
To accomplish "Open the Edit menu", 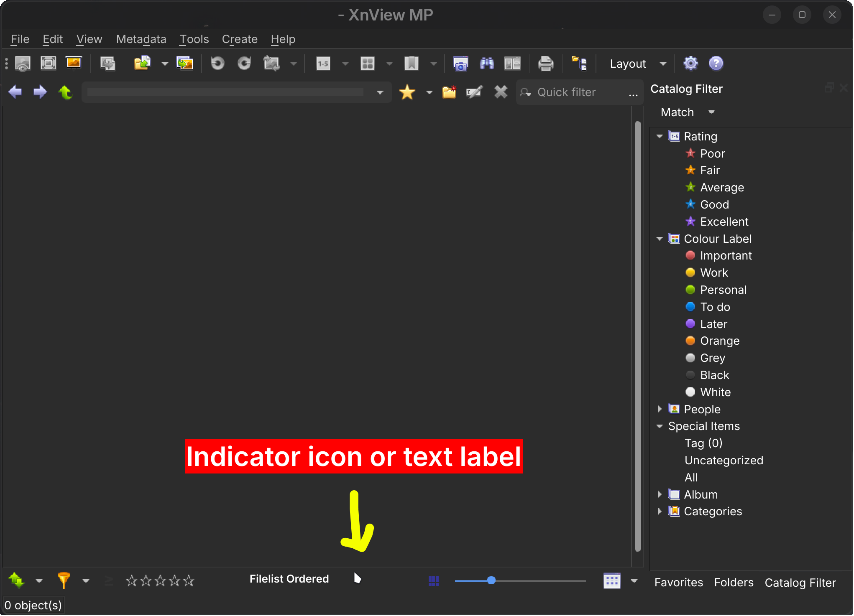I will click(53, 39).
